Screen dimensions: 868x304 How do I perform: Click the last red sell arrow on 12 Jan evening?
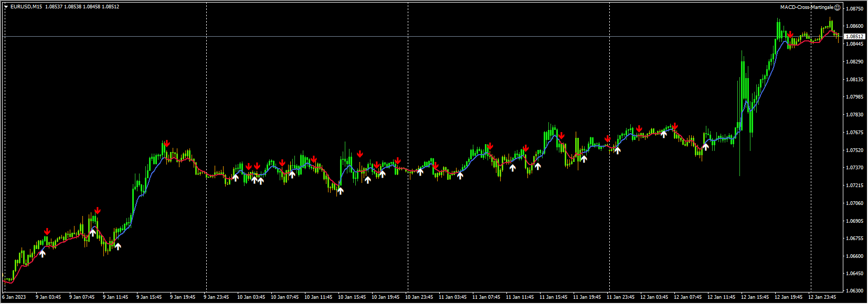click(790, 35)
